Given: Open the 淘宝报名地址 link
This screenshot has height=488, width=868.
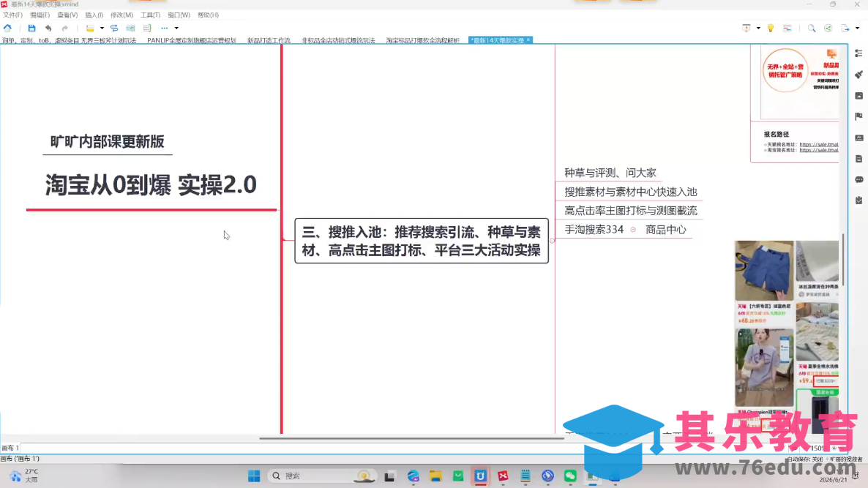Looking at the screenshot, I should (819, 150).
